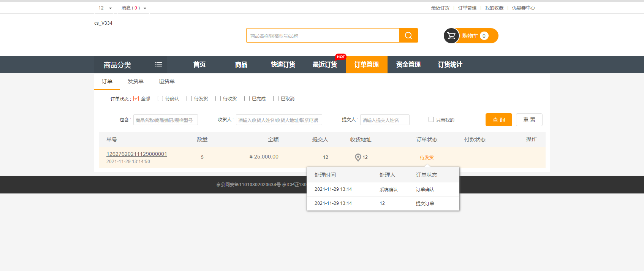Click the orange search magnifier icon
644x271 pixels.
[408, 35]
